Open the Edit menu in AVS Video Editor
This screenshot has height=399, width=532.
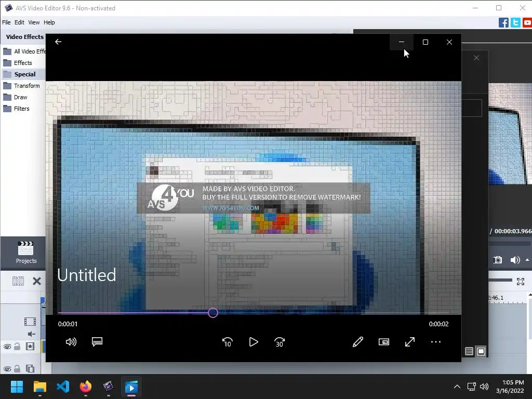[19, 22]
